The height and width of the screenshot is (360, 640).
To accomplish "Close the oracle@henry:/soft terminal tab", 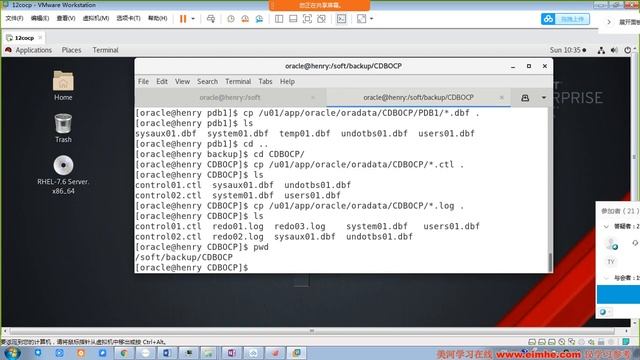I will click(313, 98).
